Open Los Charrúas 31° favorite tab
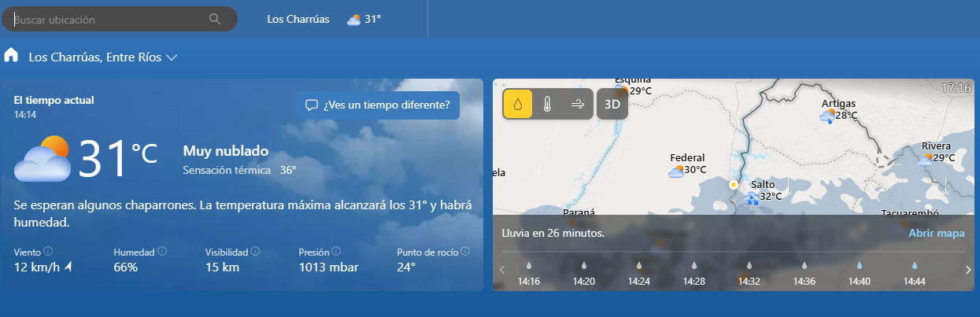The width and height of the screenshot is (980, 317). [x=324, y=19]
